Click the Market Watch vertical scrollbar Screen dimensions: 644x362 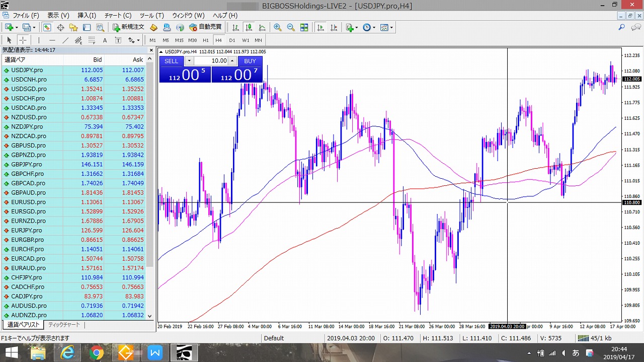[149, 201]
